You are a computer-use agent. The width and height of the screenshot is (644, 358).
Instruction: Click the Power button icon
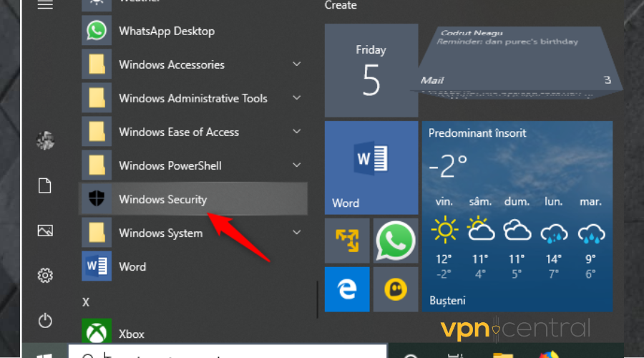(45, 321)
